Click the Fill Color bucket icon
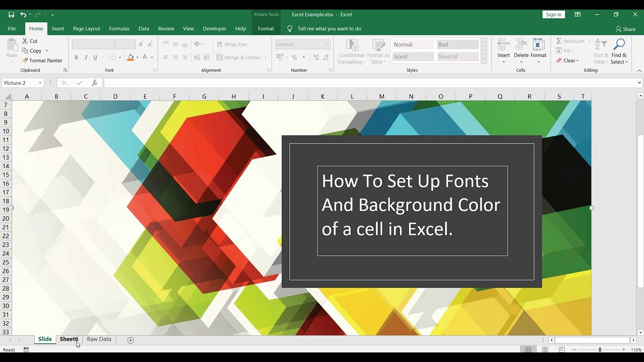Screen dimensions: 644x362 click(x=130, y=57)
